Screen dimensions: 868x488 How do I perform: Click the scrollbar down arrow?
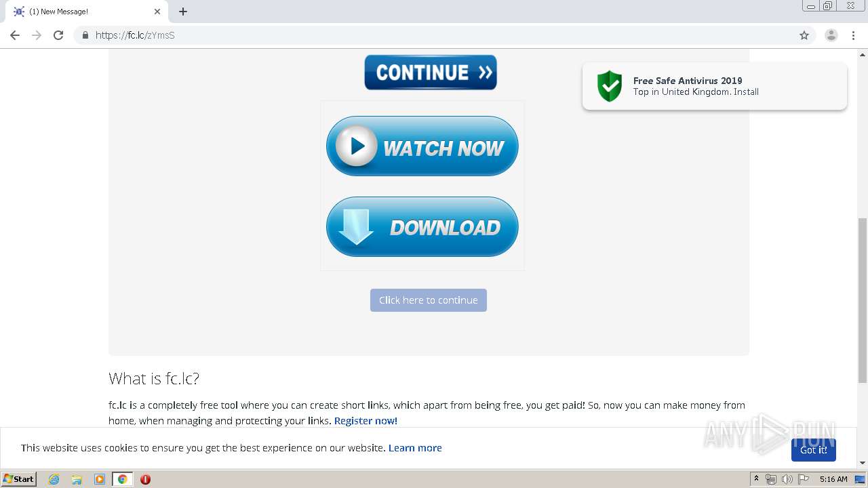point(863,463)
